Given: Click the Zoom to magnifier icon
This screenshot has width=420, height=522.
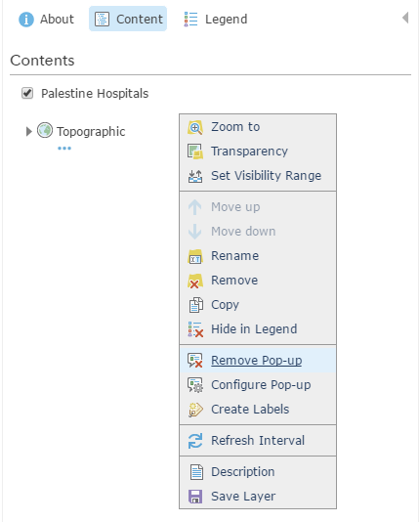Looking at the screenshot, I should 195,127.
